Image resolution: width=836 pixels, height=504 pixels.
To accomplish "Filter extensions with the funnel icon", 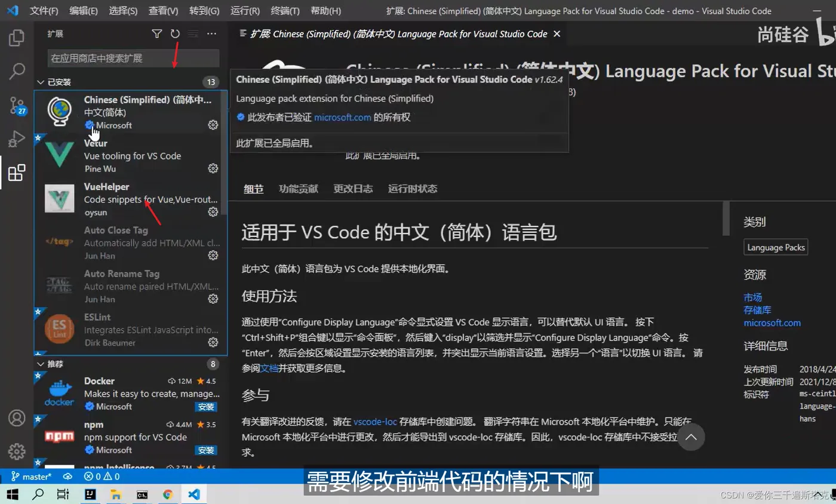I will (157, 34).
